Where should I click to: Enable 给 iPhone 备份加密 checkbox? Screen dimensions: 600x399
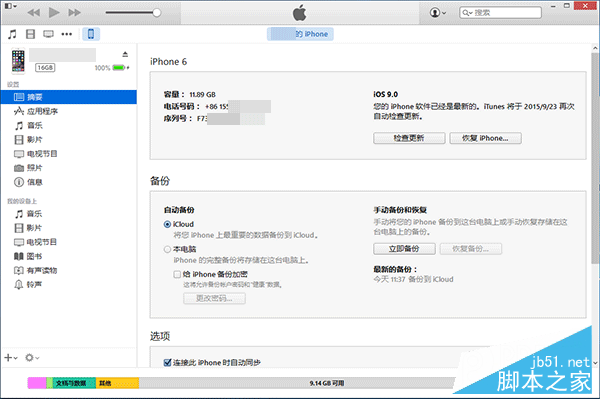pyautogui.click(x=177, y=274)
